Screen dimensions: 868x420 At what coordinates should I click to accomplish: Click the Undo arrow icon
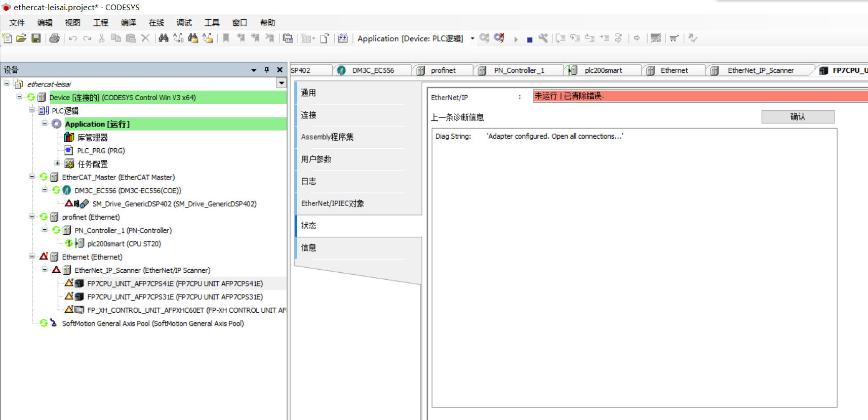[x=73, y=38]
